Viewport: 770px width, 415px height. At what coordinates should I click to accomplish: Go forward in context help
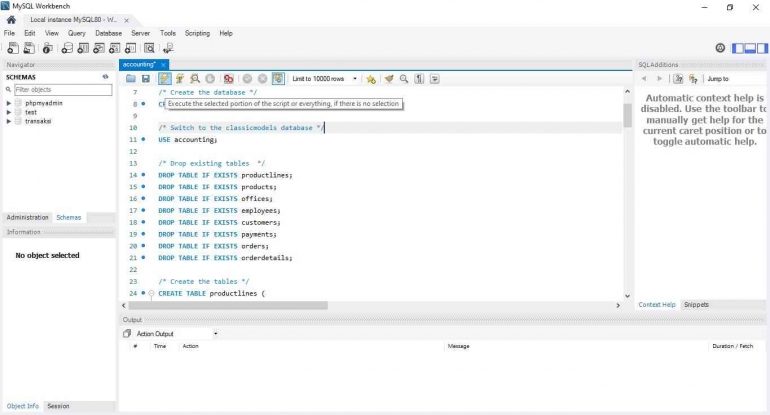click(x=660, y=79)
